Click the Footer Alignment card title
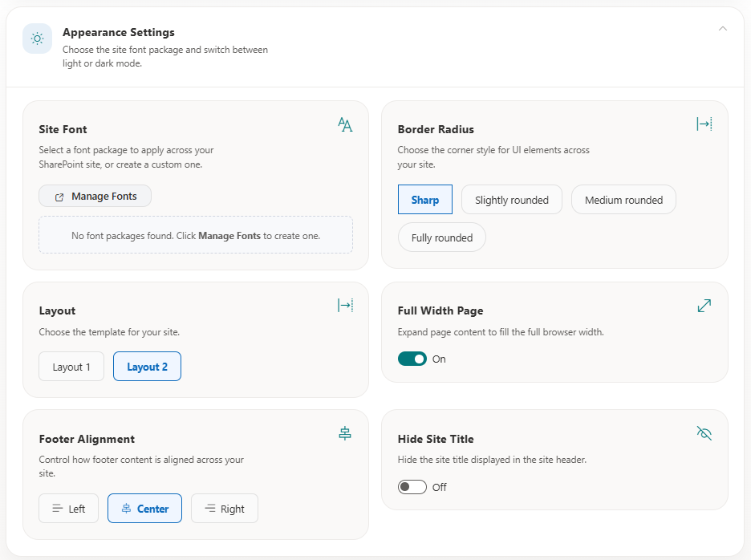This screenshot has width=751, height=560. pos(87,440)
